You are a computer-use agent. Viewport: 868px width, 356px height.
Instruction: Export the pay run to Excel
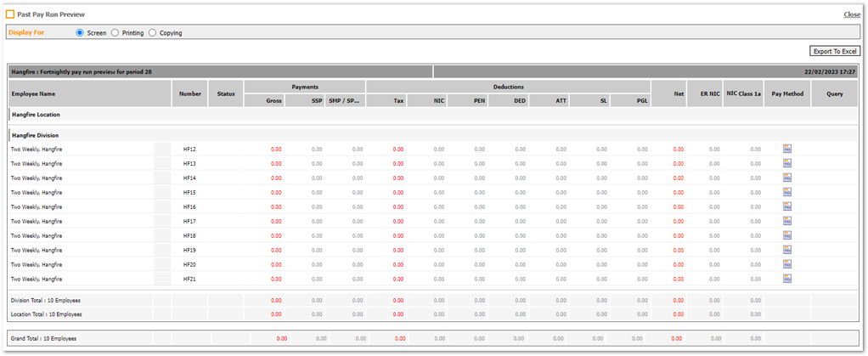835,52
